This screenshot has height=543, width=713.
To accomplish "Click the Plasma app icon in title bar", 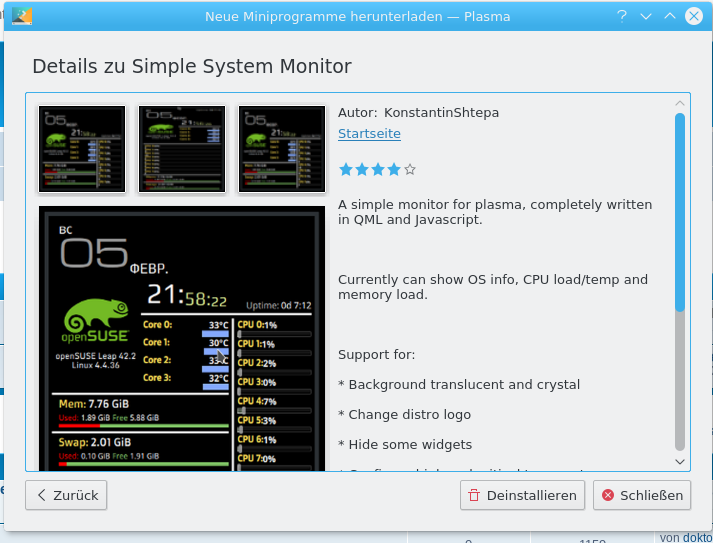I will click(22, 16).
